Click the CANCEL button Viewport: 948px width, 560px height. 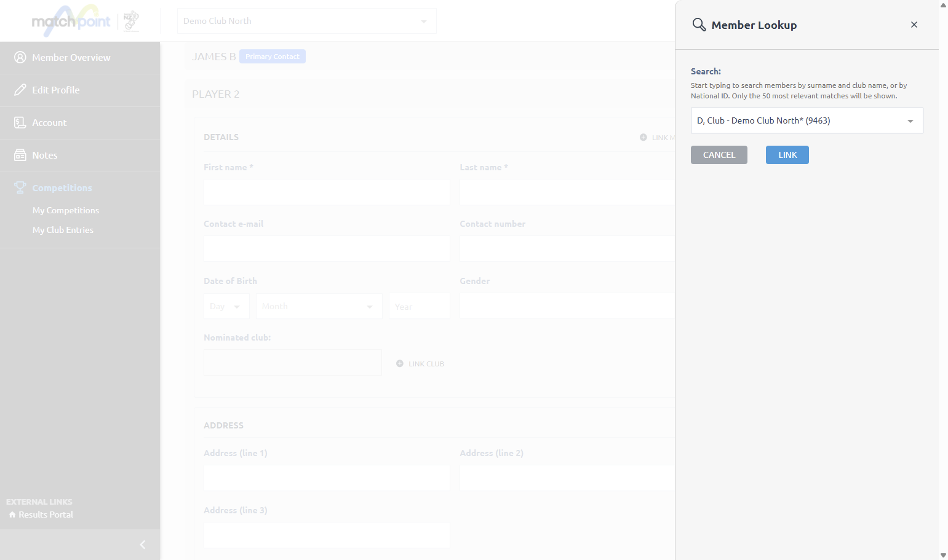click(x=719, y=155)
